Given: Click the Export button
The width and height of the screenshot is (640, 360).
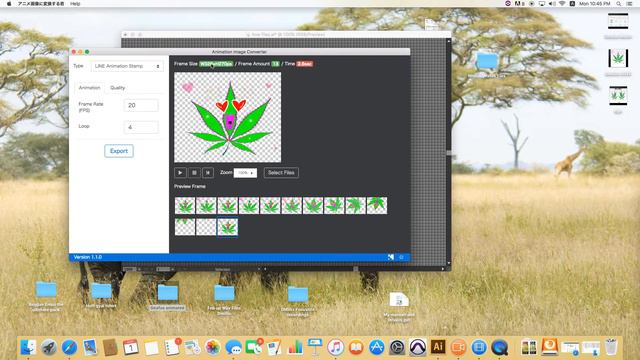Looking at the screenshot, I should pos(119,151).
